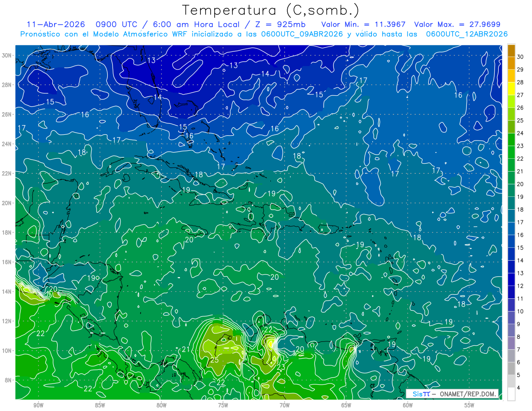Click the 25 contour label over Colombia
532x411 pixels.
coord(214,360)
